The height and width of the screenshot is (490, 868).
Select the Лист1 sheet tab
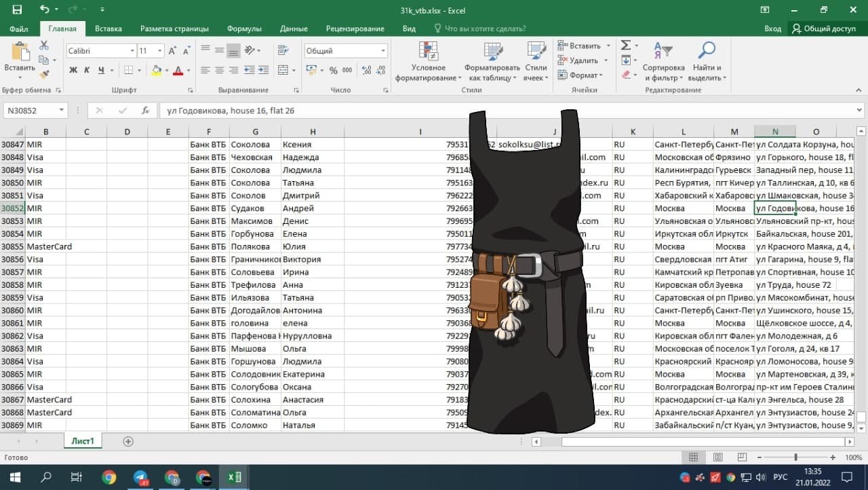click(83, 441)
